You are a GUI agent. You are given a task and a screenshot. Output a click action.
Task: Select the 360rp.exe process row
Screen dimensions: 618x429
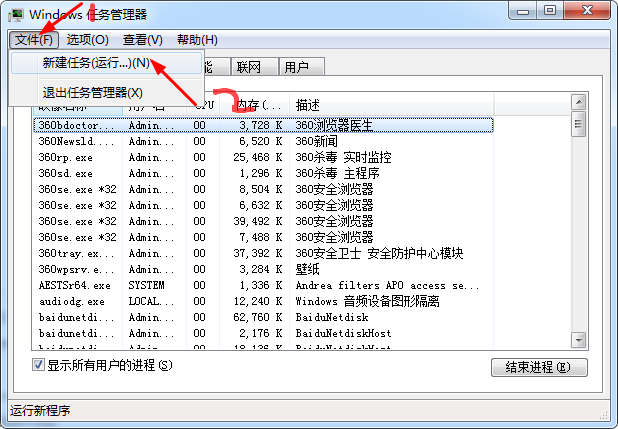263,157
